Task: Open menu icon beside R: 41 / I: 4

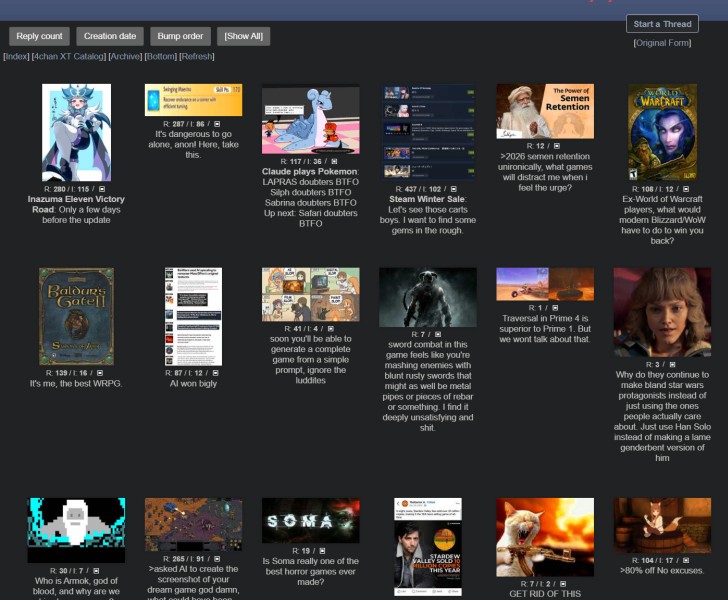Action: [331, 329]
